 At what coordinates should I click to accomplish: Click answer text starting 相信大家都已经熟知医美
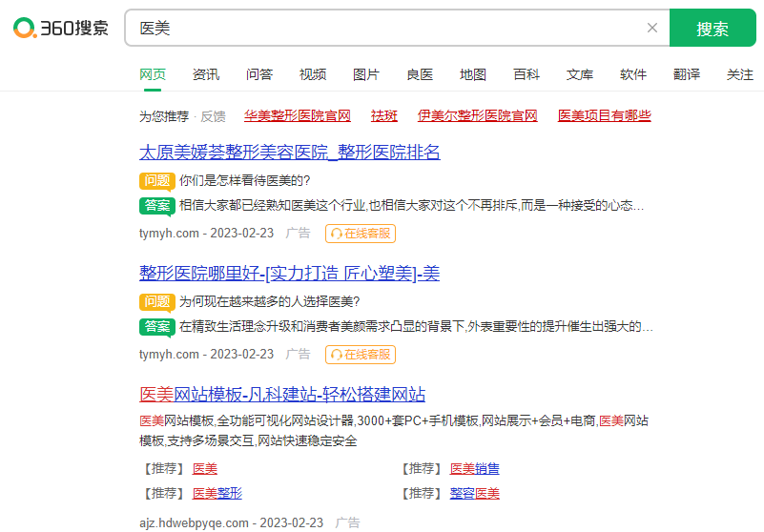[x=412, y=206]
